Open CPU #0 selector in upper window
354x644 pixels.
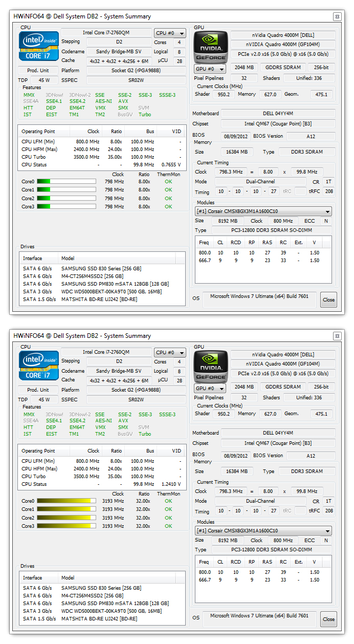(x=170, y=33)
